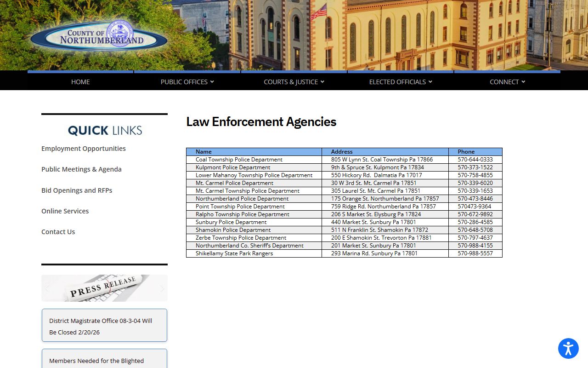The height and width of the screenshot is (368, 588).
Task: Select address 759 Ridge Rd. Northumberland
Action: (x=385, y=207)
